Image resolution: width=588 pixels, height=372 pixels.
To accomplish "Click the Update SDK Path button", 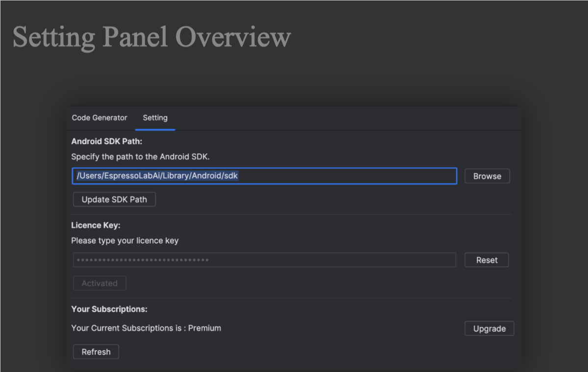I will [x=114, y=200].
